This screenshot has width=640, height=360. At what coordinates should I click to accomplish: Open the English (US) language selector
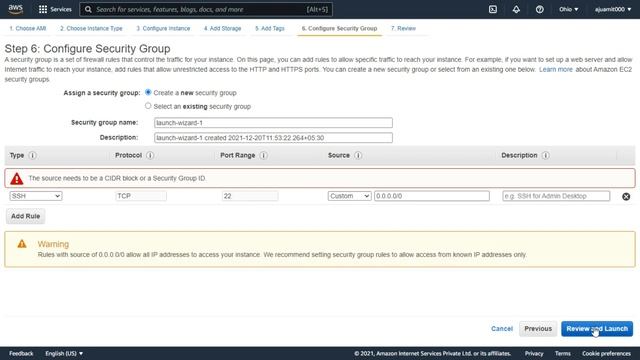pos(64,353)
